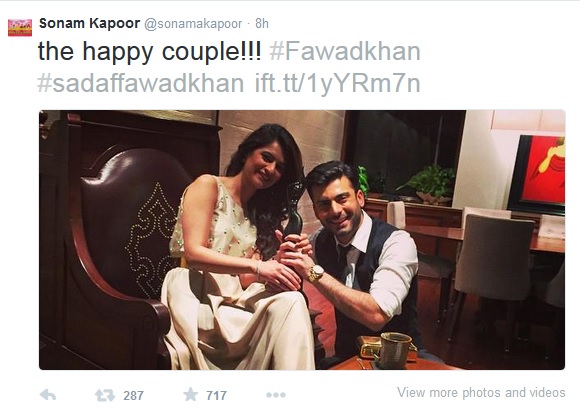
Task: Open the more options ellipsis icon
Action: click(276, 395)
